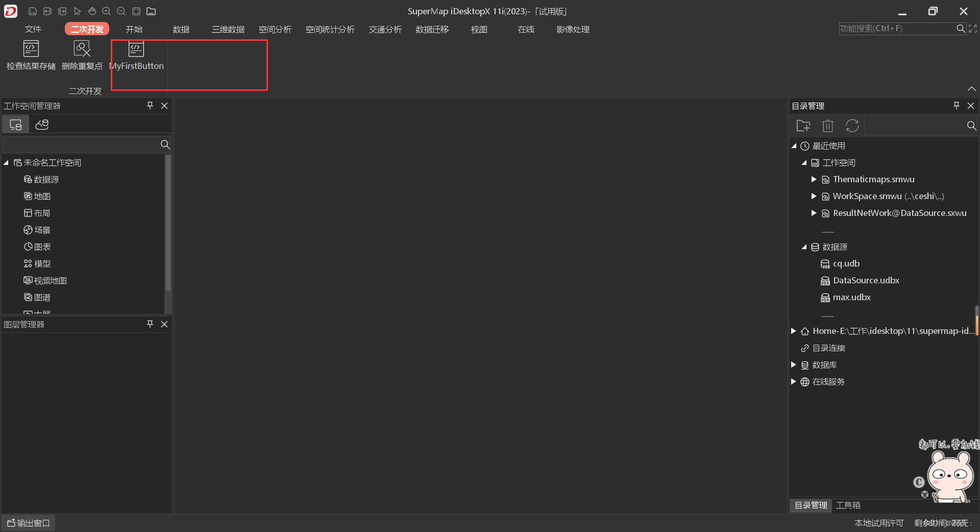The height and width of the screenshot is (532, 980).
Task: Switch to the 工具箱 bottom tab
Action: (x=848, y=505)
